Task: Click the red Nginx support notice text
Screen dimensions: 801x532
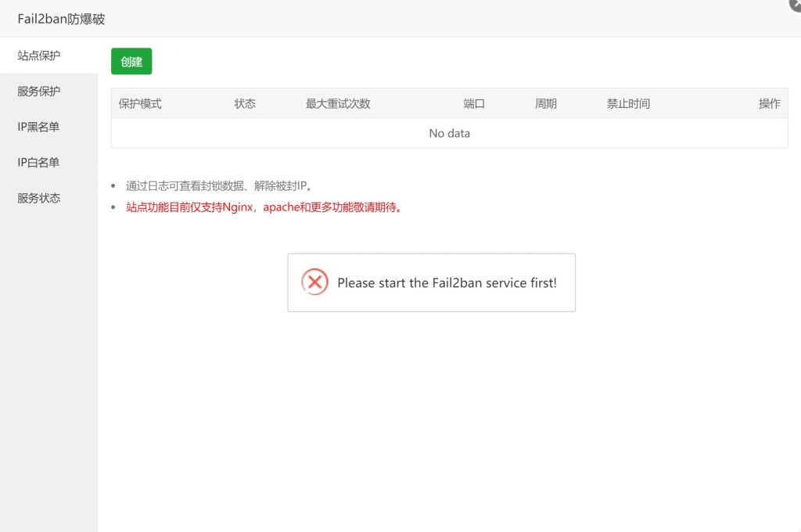Action: pyautogui.click(x=264, y=207)
